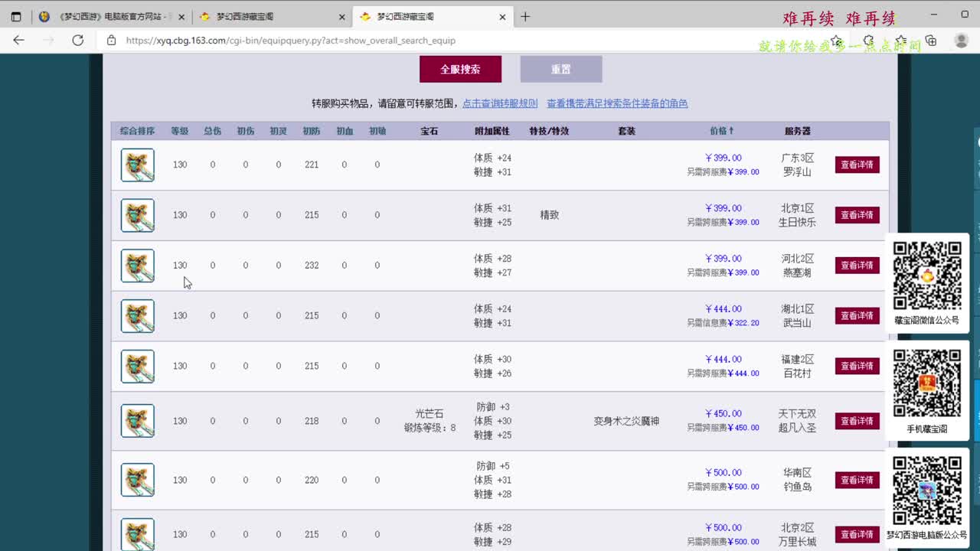Sort the table by 总伤 column

pos(213,131)
